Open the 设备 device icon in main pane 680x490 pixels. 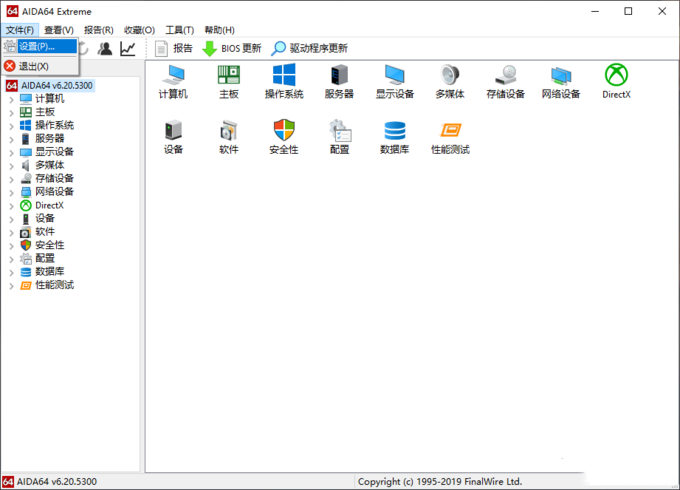(173, 137)
